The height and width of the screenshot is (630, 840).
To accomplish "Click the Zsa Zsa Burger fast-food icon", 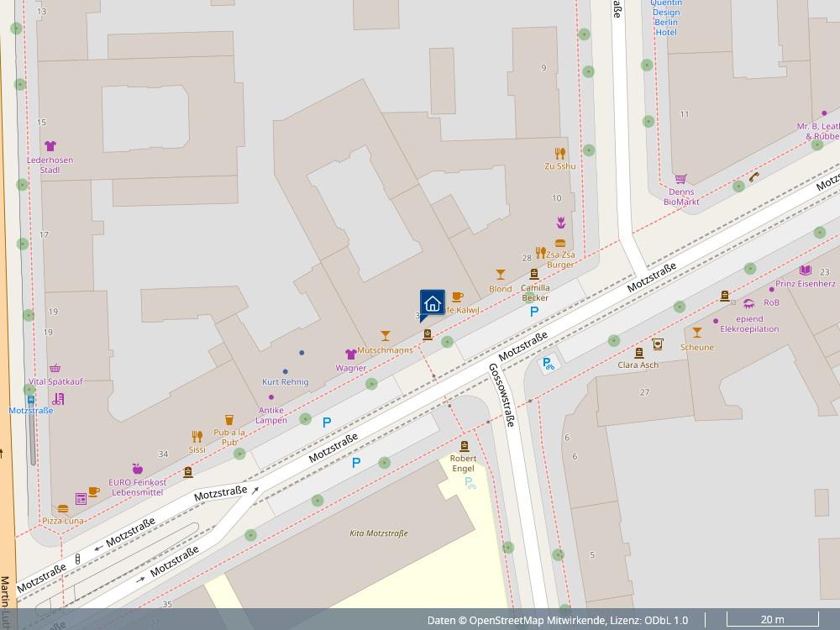I will (560, 244).
